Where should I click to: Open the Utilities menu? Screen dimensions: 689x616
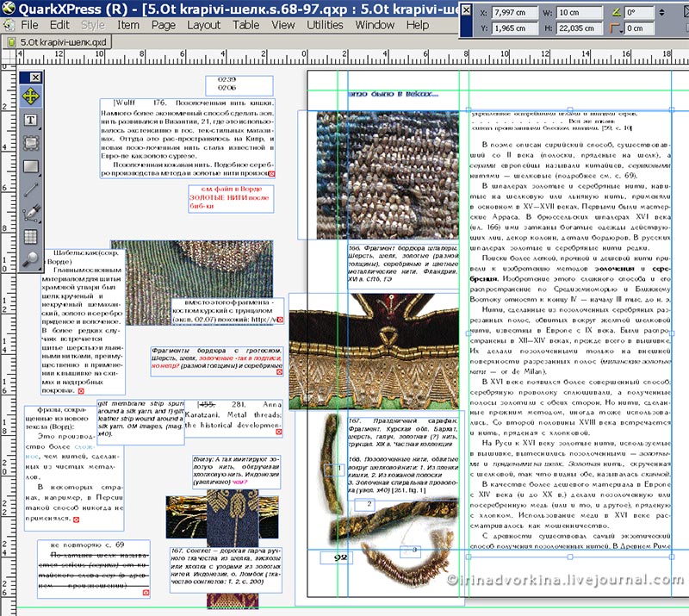point(325,25)
